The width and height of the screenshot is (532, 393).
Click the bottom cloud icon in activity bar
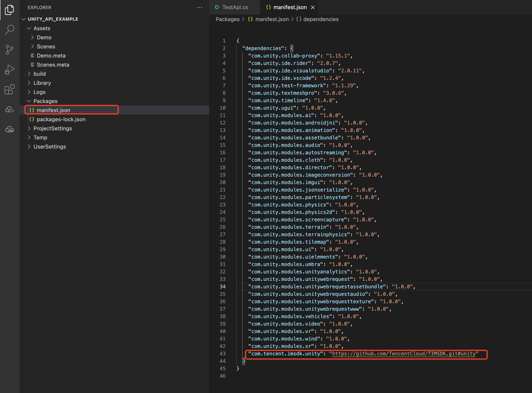[x=10, y=129]
